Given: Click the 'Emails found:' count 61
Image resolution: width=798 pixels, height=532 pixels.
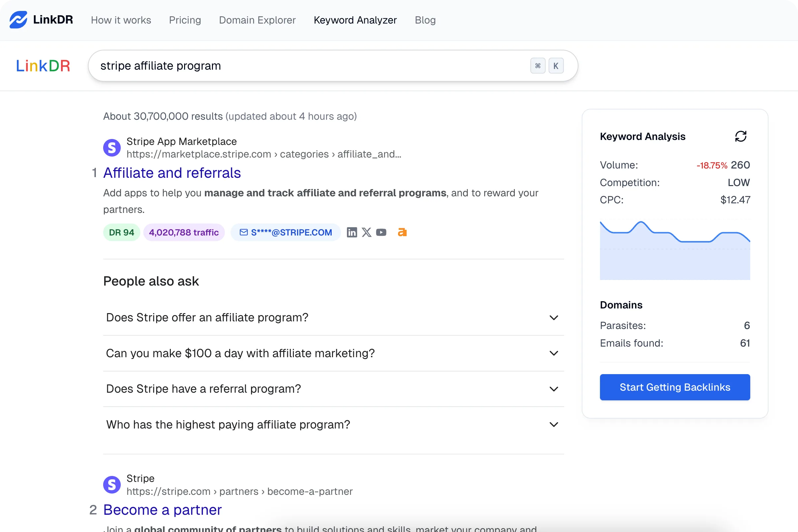Looking at the screenshot, I should pos(745,343).
